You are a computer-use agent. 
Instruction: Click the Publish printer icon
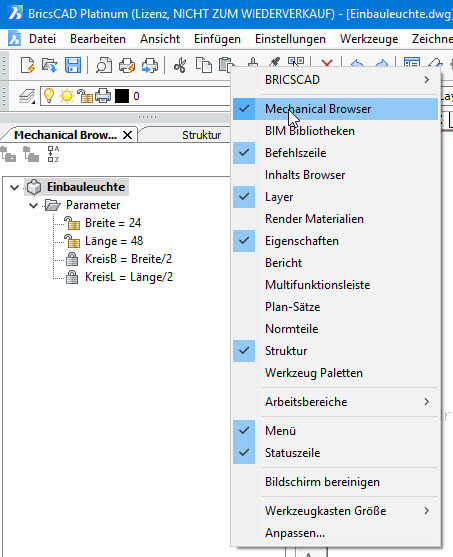click(150, 66)
